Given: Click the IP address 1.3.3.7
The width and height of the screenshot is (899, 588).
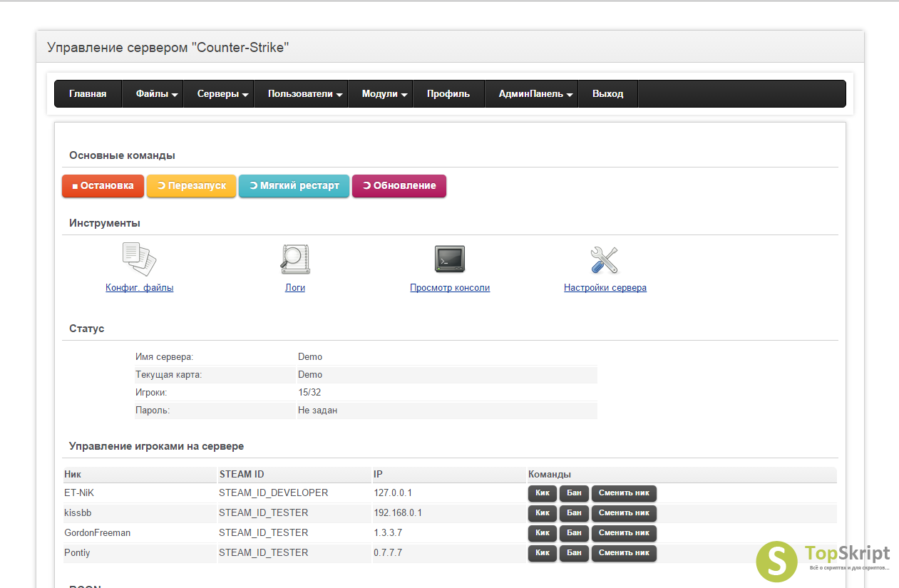Looking at the screenshot, I should point(386,533).
